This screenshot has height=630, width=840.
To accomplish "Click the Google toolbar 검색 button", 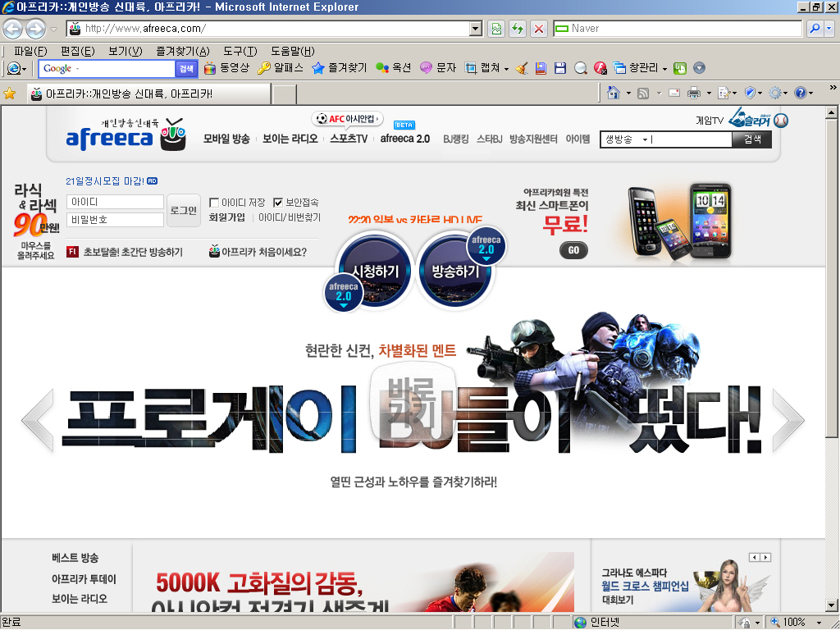I will pos(186,69).
